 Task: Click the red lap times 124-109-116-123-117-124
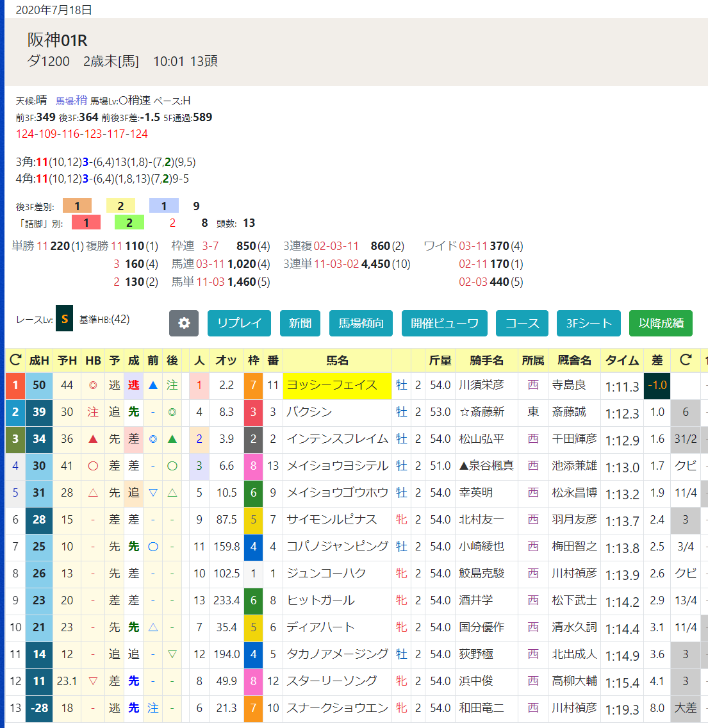(x=82, y=134)
